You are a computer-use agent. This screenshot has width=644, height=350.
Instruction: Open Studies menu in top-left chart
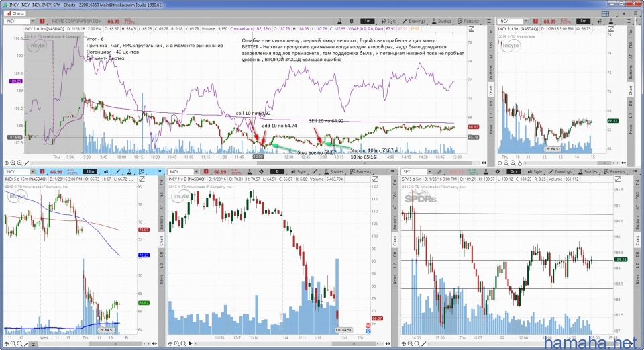click(441, 21)
